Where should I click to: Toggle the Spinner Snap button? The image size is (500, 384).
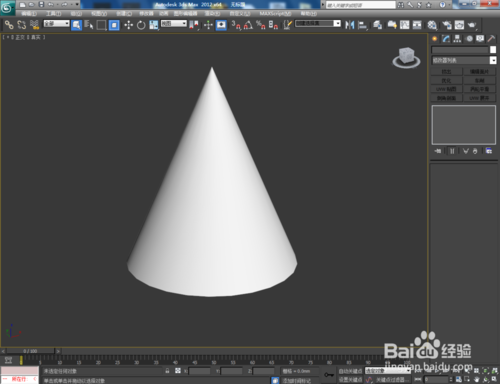pos(273,25)
